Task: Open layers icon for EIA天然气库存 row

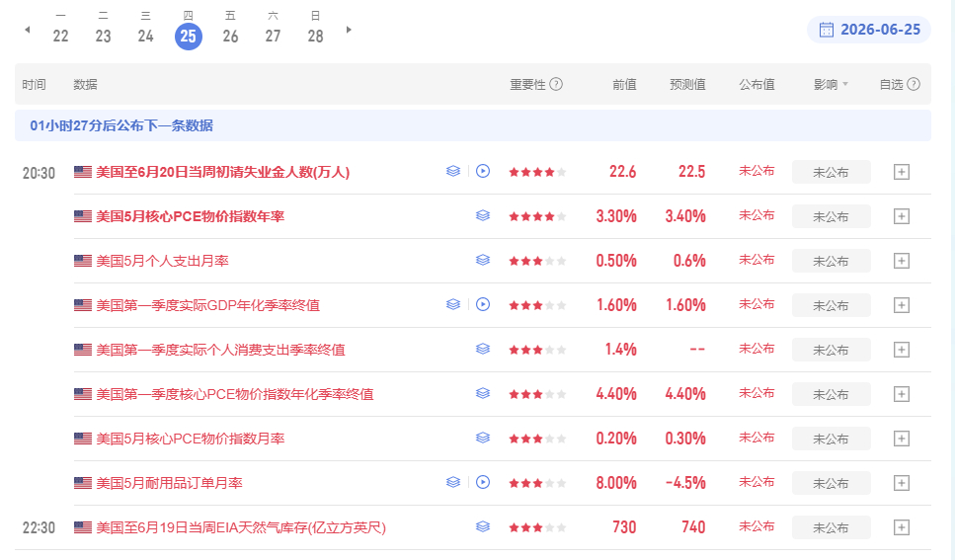Action: [x=483, y=527]
